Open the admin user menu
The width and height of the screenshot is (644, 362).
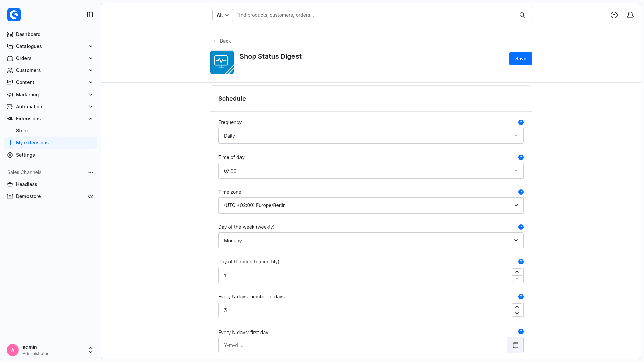click(50, 350)
